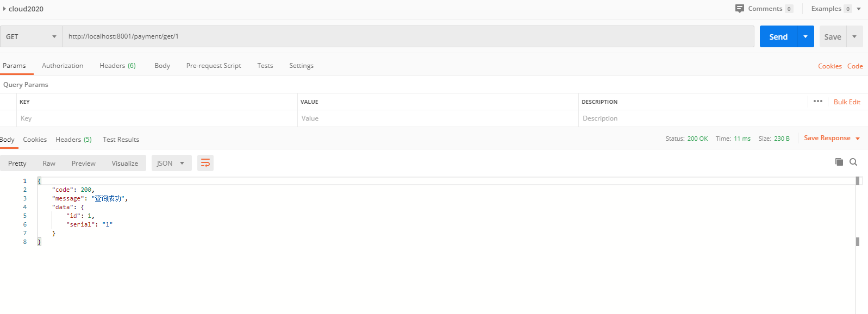
Task: Click the "code": 200 line
Action: [x=73, y=190]
